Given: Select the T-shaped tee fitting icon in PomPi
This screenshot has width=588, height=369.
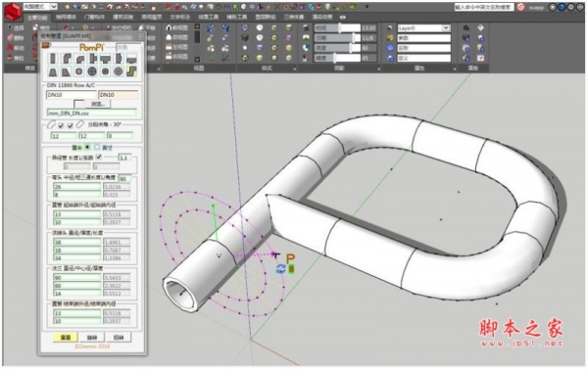Looking at the screenshot, I should pyautogui.click(x=106, y=59).
